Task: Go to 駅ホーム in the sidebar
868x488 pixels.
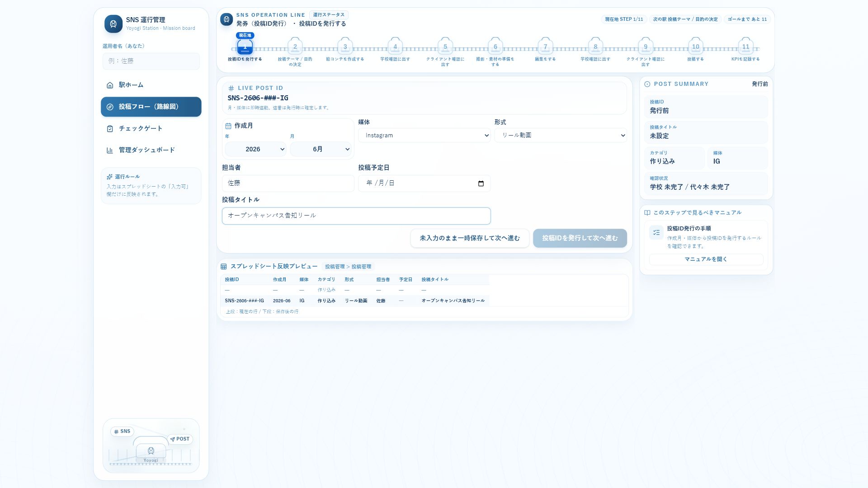Action: (x=151, y=85)
